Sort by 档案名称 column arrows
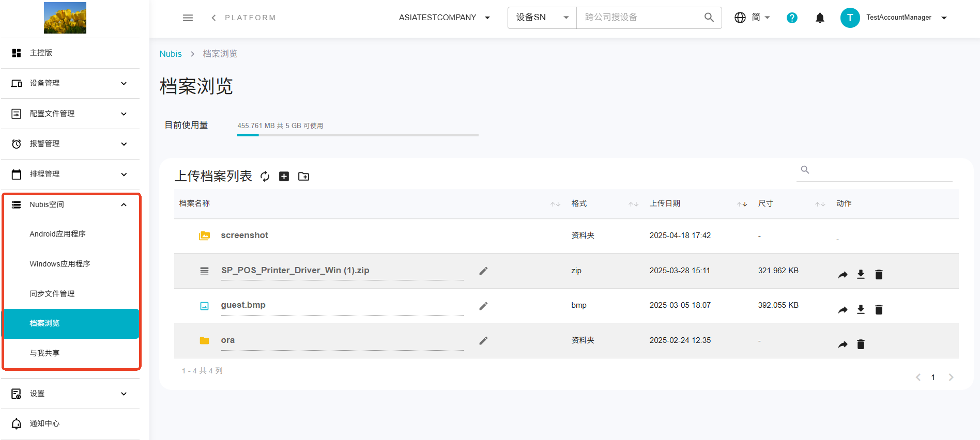The image size is (980, 440). click(x=555, y=204)
